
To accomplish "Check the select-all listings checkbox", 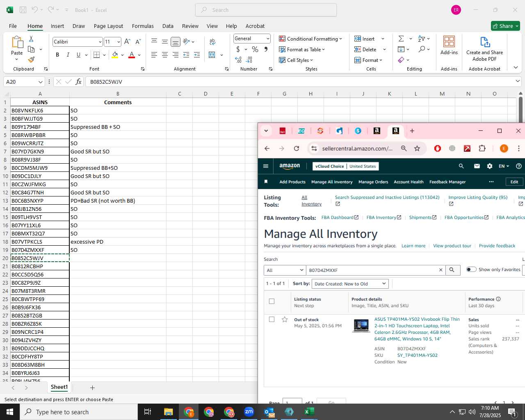I will point(272,301).
